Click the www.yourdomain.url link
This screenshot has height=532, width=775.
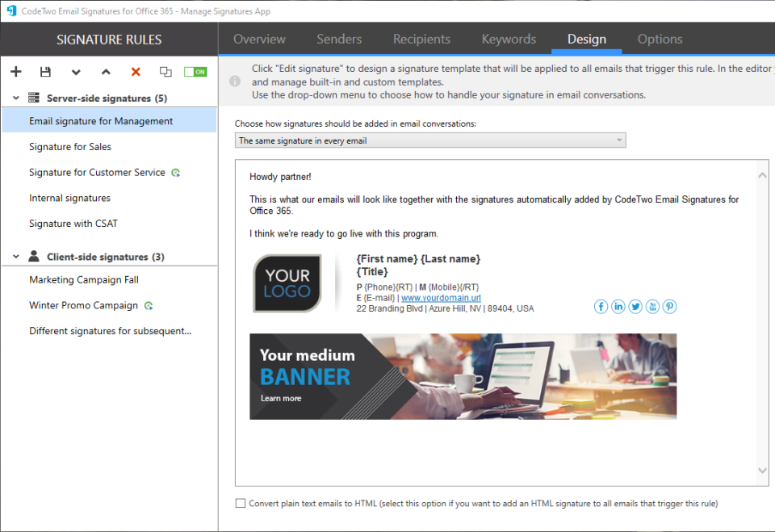coord(441,298)
